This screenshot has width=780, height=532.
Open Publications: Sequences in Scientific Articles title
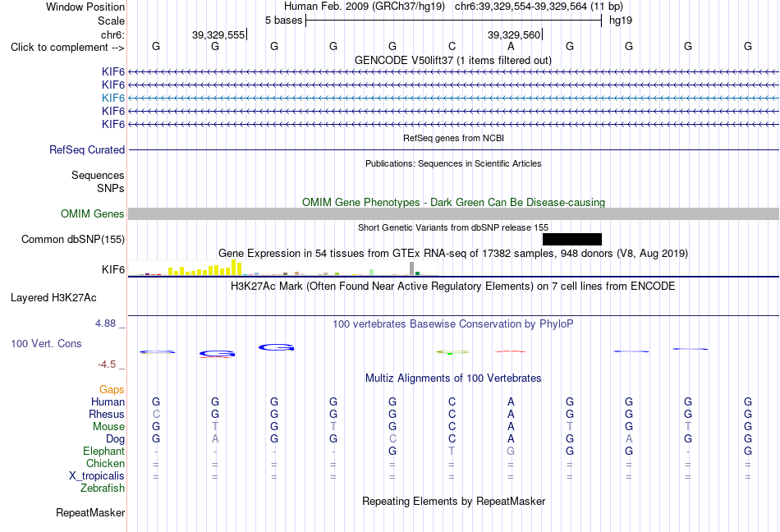[x=453, y=163]
